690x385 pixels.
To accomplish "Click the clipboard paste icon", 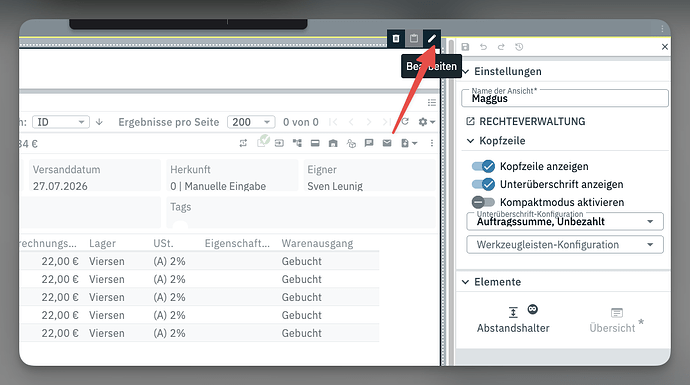I will (x=414, y=39).
